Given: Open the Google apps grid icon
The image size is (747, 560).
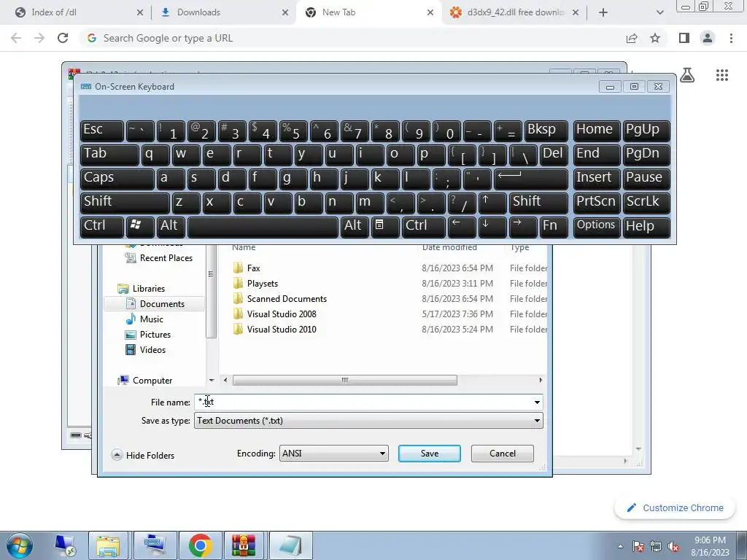Looking at the screenshot, I should [722, 75].
